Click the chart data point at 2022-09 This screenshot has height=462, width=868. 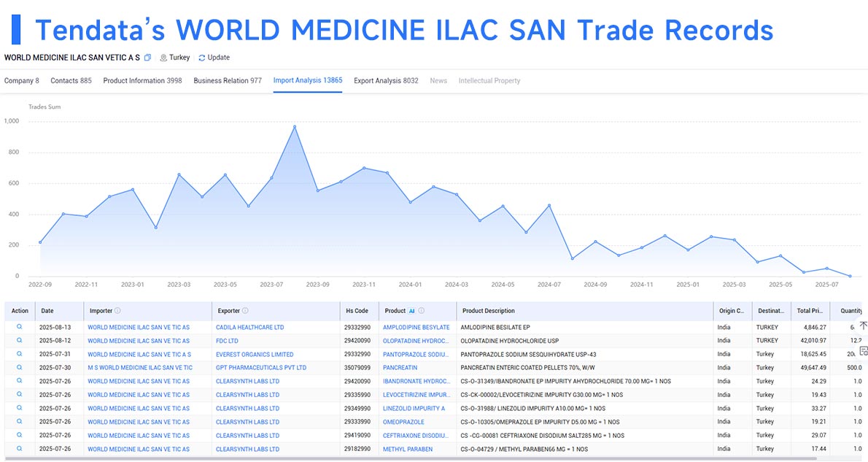(x=40, y=242)
